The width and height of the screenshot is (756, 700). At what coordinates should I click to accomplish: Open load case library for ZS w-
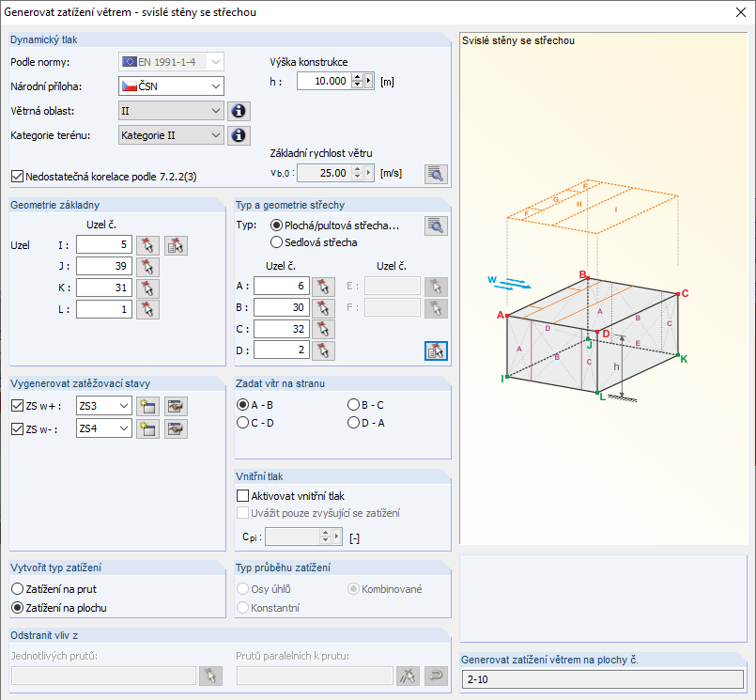(176, 428)
